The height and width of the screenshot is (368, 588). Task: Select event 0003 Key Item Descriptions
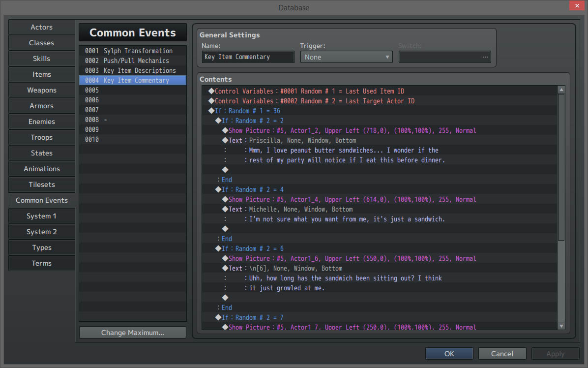pos(133,70)
